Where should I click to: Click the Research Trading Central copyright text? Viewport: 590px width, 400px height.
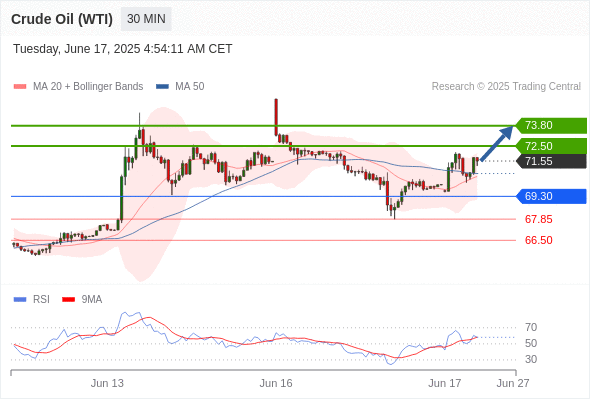click(x=506, y=87)
